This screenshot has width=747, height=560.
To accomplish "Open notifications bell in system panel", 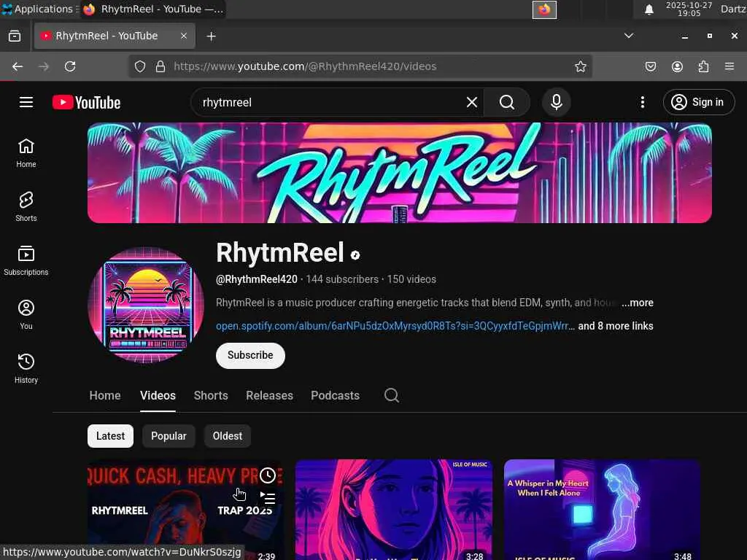I will [649, 9].
